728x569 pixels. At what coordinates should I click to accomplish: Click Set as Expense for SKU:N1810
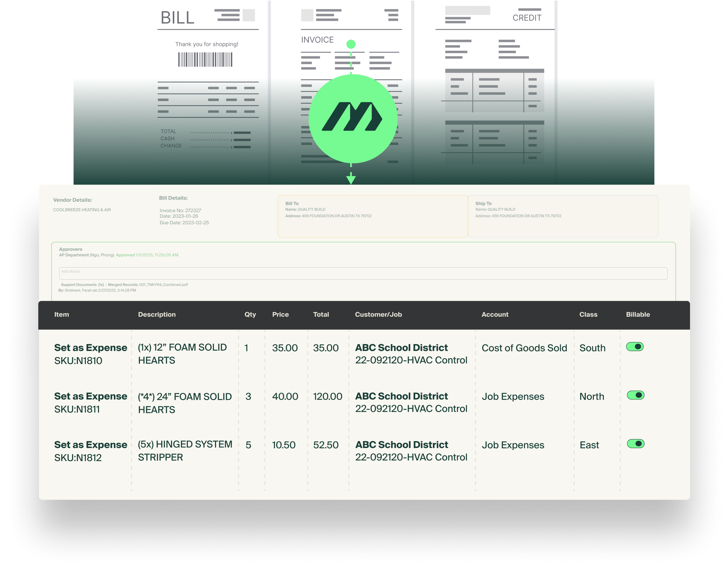91,347
